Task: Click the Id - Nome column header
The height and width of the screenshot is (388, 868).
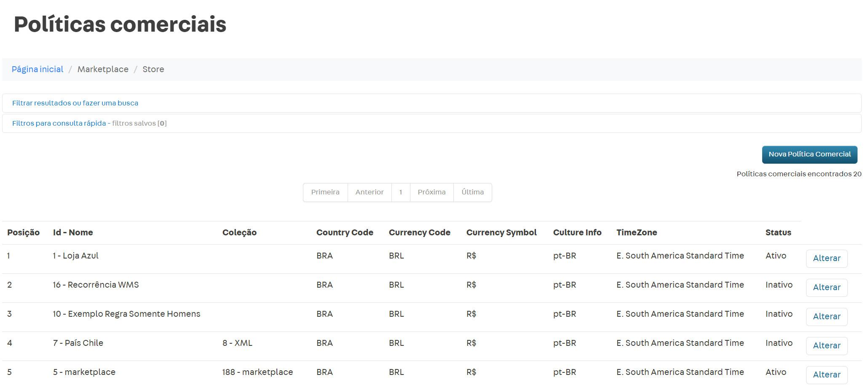Action: 73,232
